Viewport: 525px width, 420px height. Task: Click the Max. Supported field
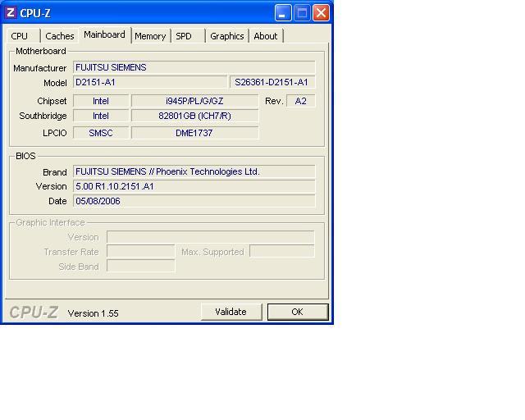282,252
